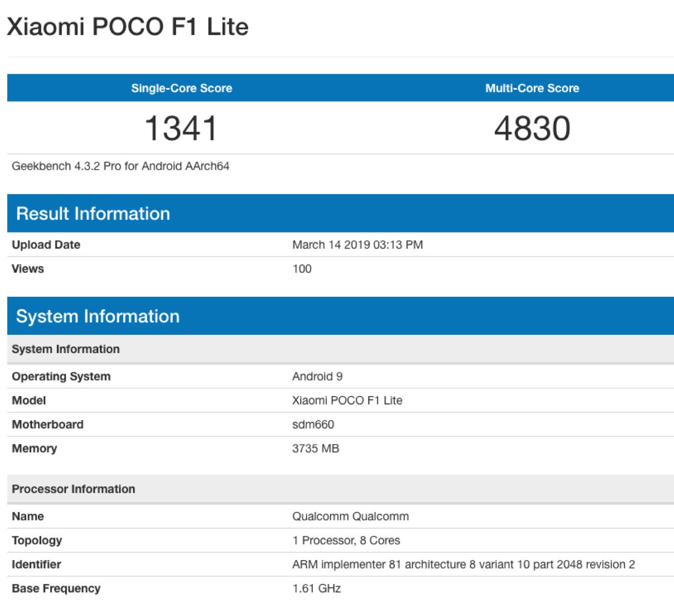This screenshot has width=674, height=616.
Task: Select the multi-core score value 4830
Action: coord(532,128)
